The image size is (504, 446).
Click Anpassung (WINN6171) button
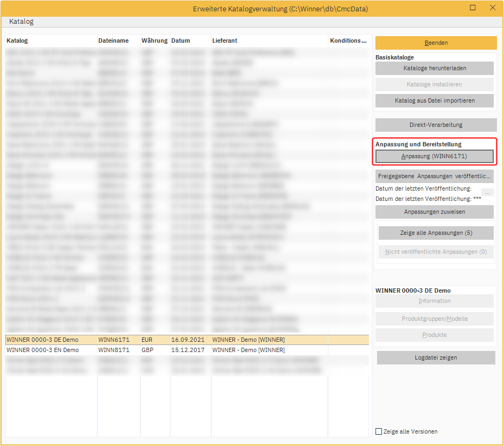[x=434, y=156]
